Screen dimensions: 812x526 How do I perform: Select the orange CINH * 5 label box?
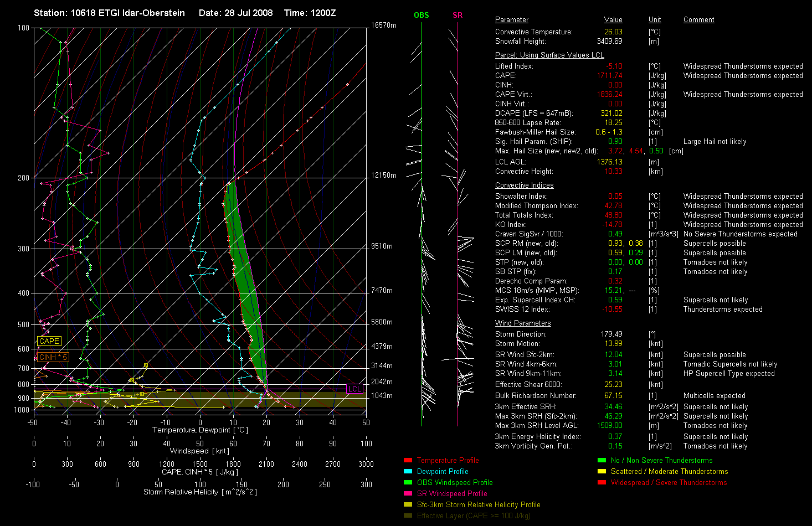pyautogui.click(x=53, y=357)
